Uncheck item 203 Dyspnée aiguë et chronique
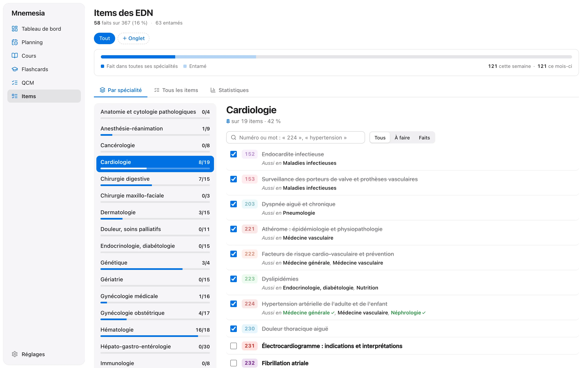Viewport: 588px width, 368px height. coord(234,204)
